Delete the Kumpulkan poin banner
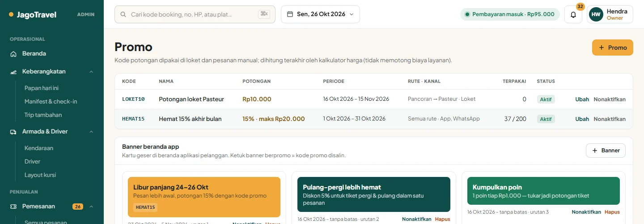644x224 pixels. 612,212
